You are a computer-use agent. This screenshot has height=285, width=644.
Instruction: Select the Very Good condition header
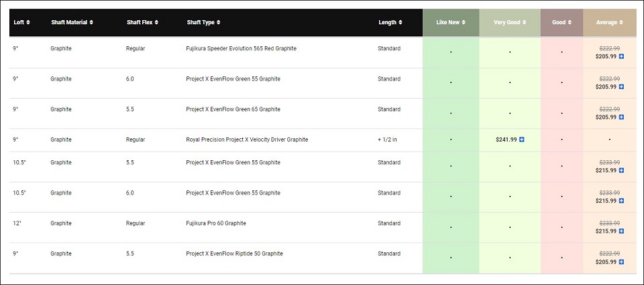510,22
